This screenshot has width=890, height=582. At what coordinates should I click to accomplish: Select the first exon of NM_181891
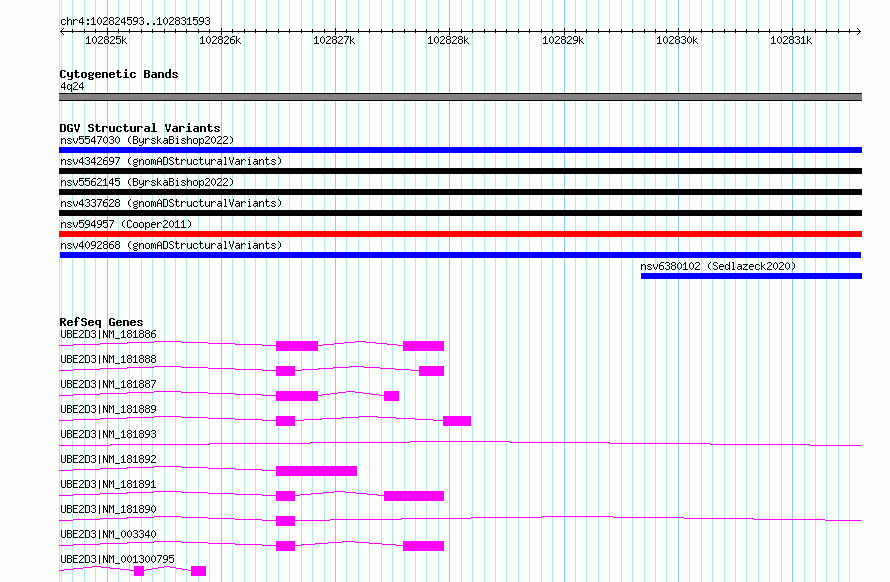click(286, 496)
